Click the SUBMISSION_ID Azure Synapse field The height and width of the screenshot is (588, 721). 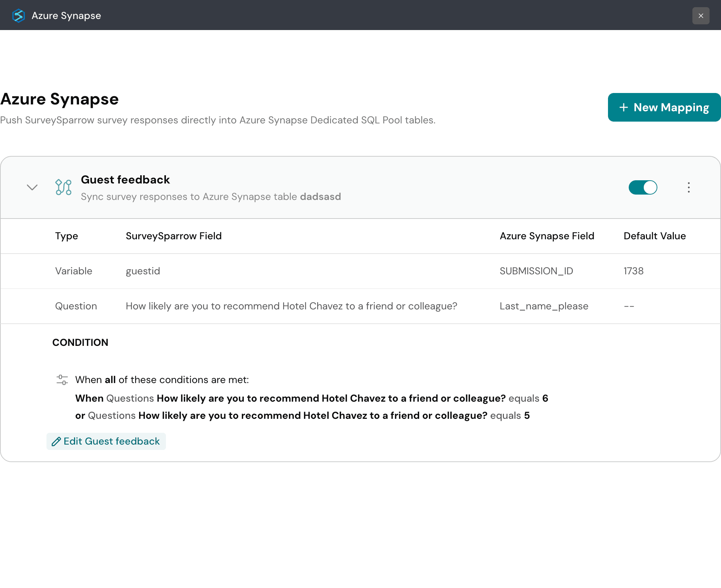(x=536, y=271)
